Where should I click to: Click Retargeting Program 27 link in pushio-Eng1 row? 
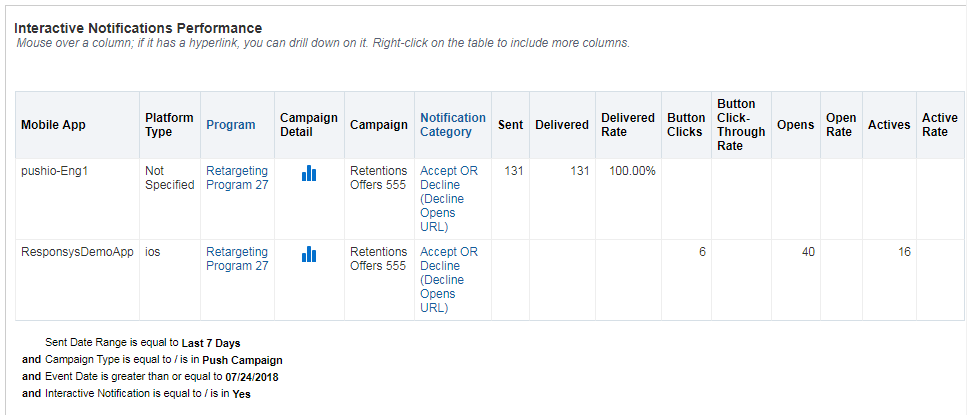[237, 178]
